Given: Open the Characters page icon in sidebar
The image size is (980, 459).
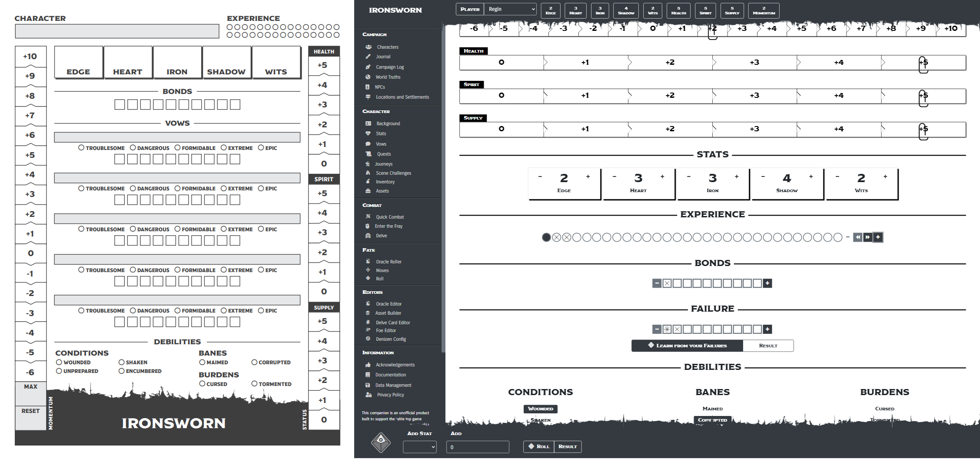Looking at the screenshot, I should [x=369, y=47].
